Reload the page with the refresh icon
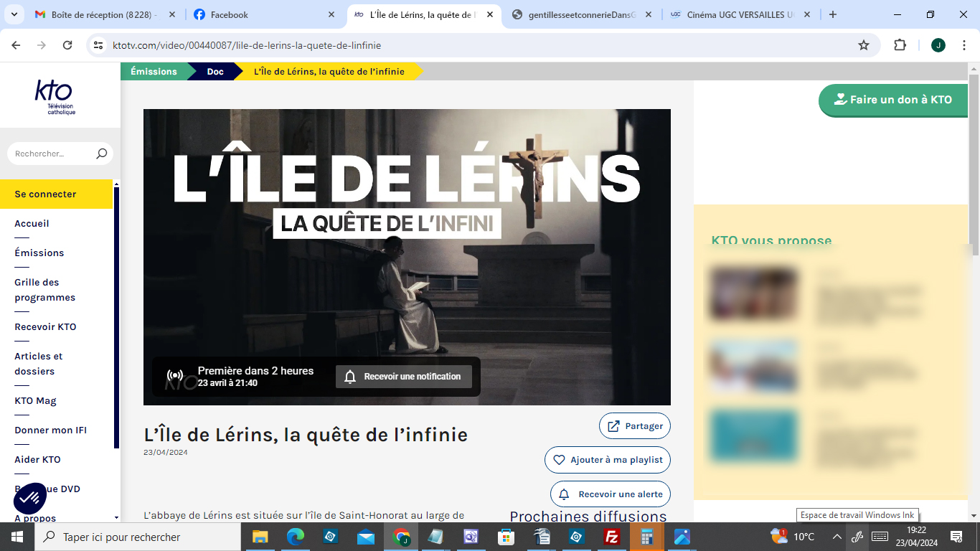Image resolution: width=980 pixels, height=551 pixels. point(67,45)
